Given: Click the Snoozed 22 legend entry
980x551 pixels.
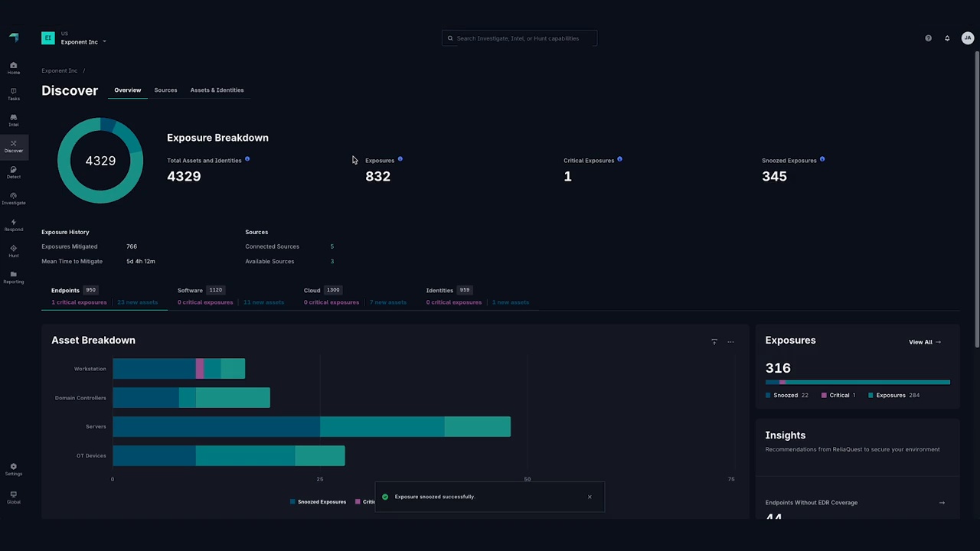Looking at the screenshot, I should click(x=786, y=396).
